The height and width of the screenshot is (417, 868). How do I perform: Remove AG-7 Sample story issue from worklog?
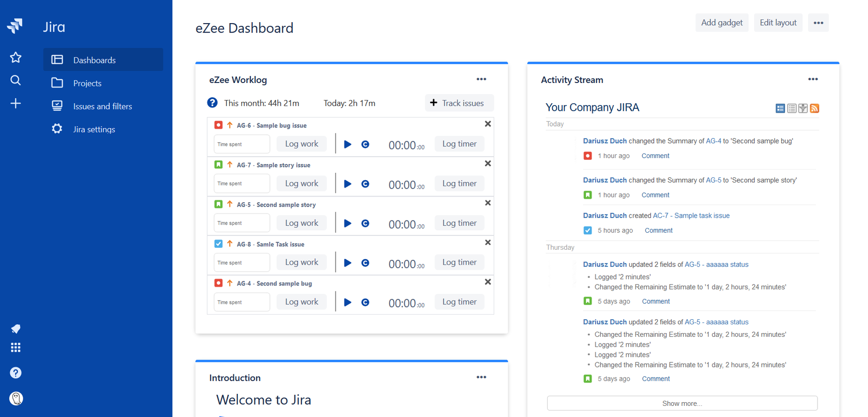pyautogui.click(x=488, y=164)
